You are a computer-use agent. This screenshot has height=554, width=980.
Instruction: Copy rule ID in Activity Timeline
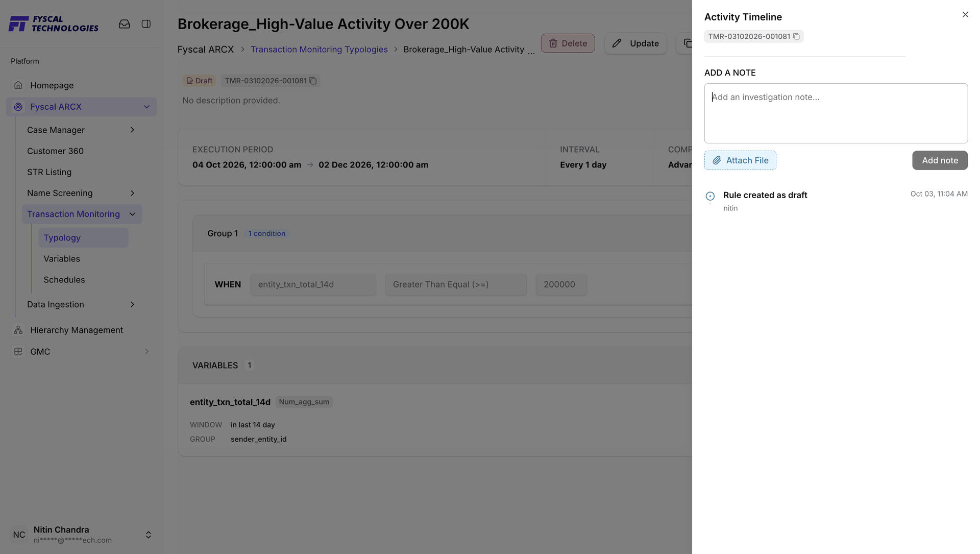click(796, 36)
